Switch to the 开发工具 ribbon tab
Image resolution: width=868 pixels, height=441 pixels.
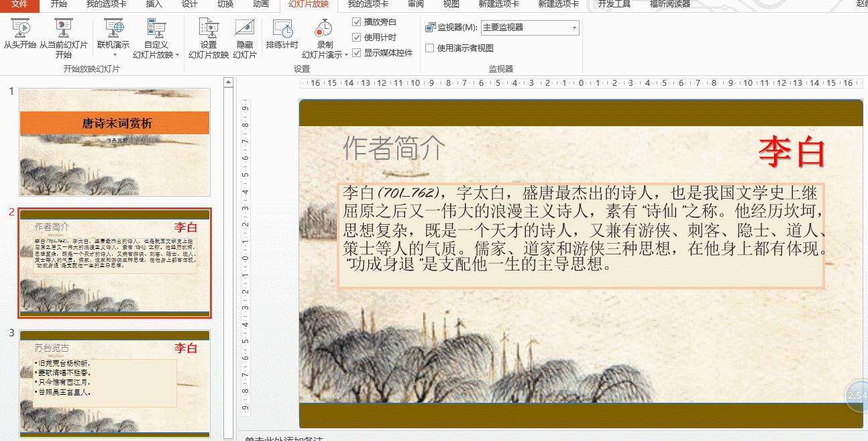[614, 4]
